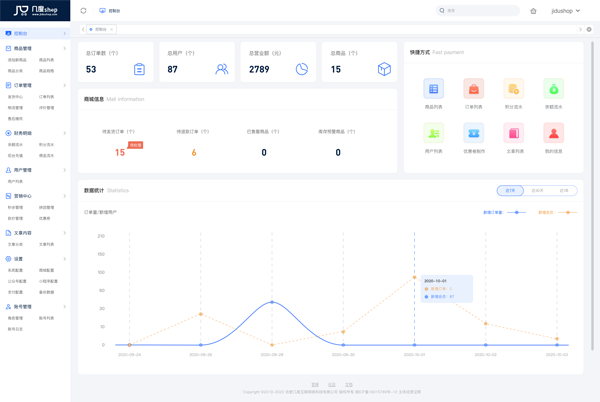Image resolution: width=600 pixels, height=402 pixels.
Task: Open the 我的信息 red profile shortcut
Action: 554,133
